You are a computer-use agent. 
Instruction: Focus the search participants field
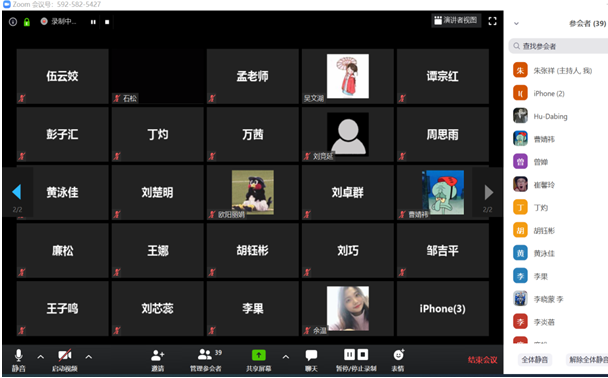click(x=558, y=46)
